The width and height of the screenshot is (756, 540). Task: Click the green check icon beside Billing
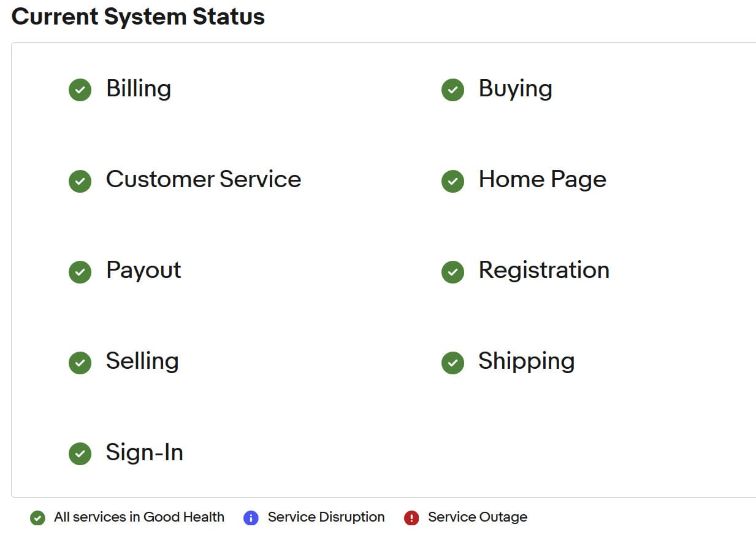(80, 90)
